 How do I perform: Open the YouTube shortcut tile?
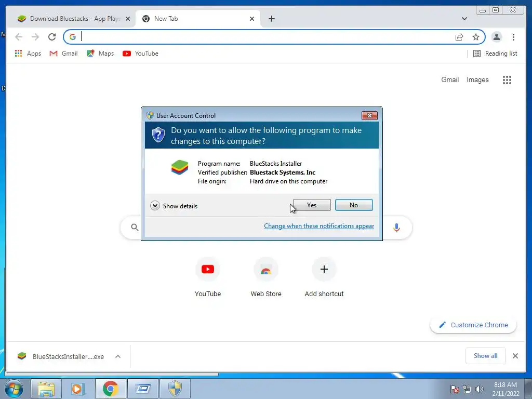click(x=208, y=277)
